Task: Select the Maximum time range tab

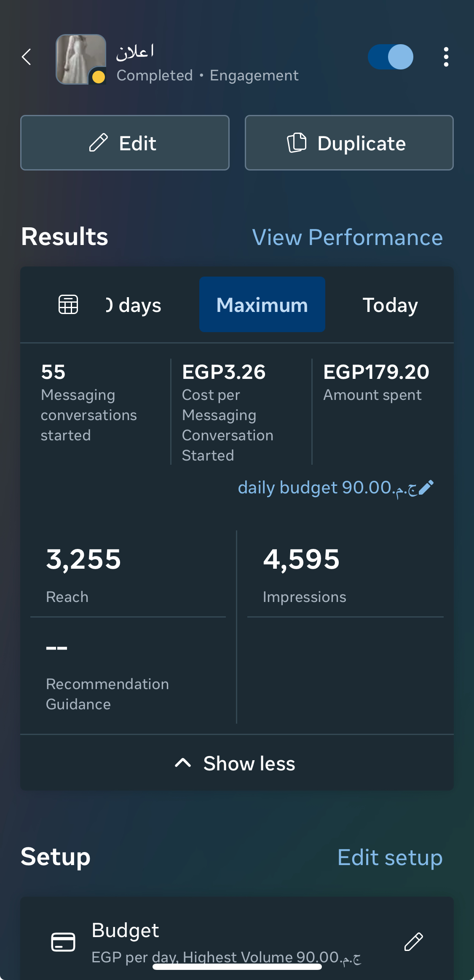Action: click(262, 305)
